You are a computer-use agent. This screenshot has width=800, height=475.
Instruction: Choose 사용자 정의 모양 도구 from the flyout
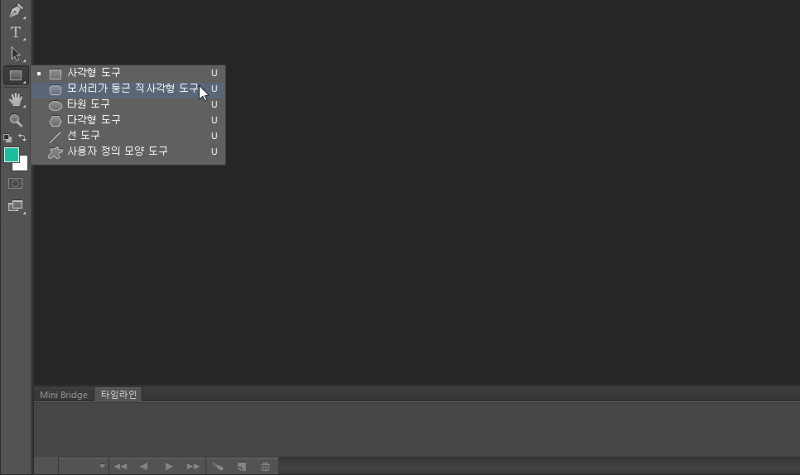tap(128, 152)
